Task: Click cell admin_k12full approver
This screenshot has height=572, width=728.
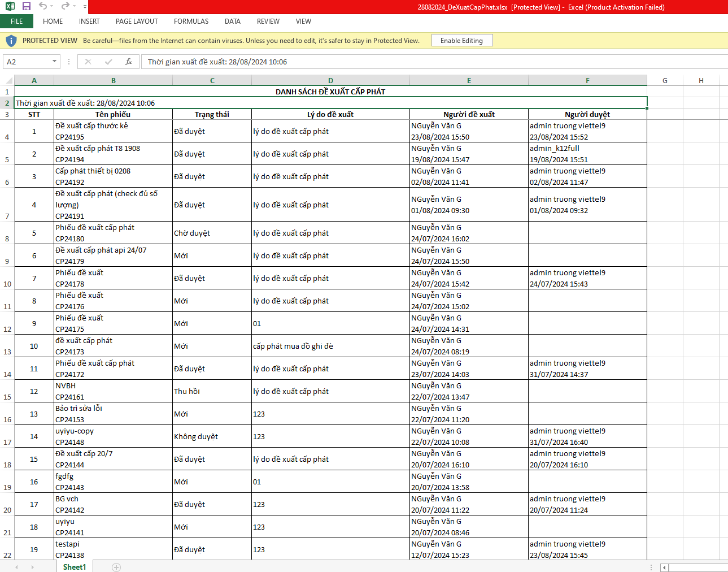Action: coord(587,154)
